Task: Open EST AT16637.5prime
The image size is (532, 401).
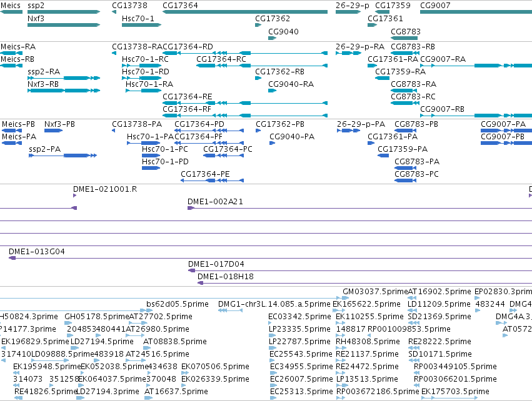Action: (176, 392)
